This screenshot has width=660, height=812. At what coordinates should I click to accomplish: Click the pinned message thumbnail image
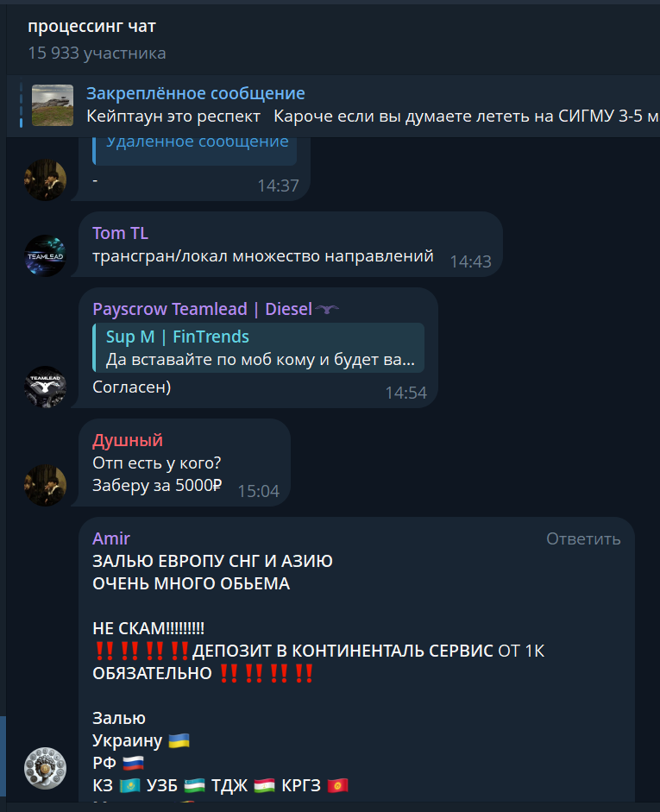[53, 105]
